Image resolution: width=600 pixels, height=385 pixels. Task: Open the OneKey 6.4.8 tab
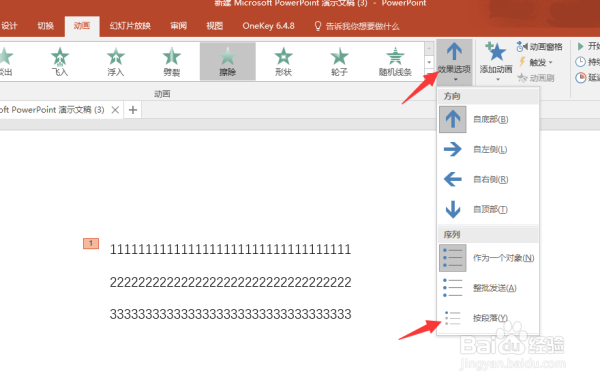(268, 26)
